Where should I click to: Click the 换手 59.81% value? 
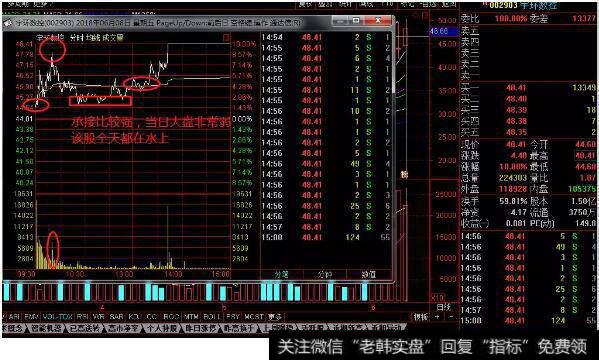coord(513,201)
